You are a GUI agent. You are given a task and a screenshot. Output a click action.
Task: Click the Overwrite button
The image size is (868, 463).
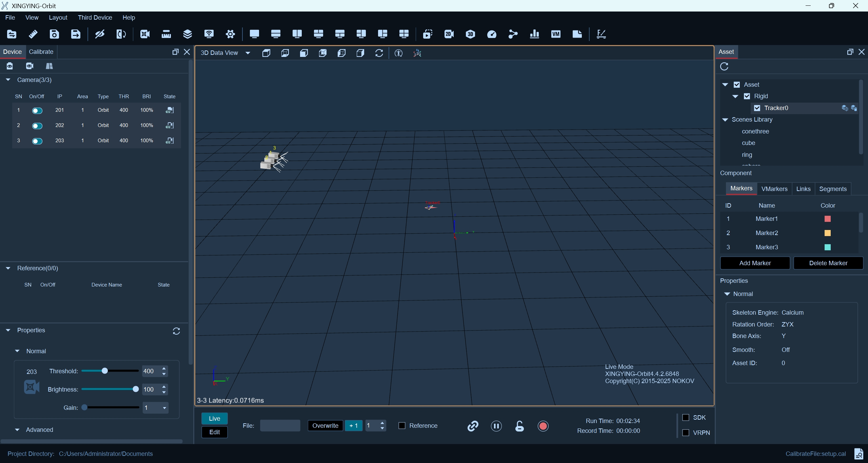pos(325,426)
